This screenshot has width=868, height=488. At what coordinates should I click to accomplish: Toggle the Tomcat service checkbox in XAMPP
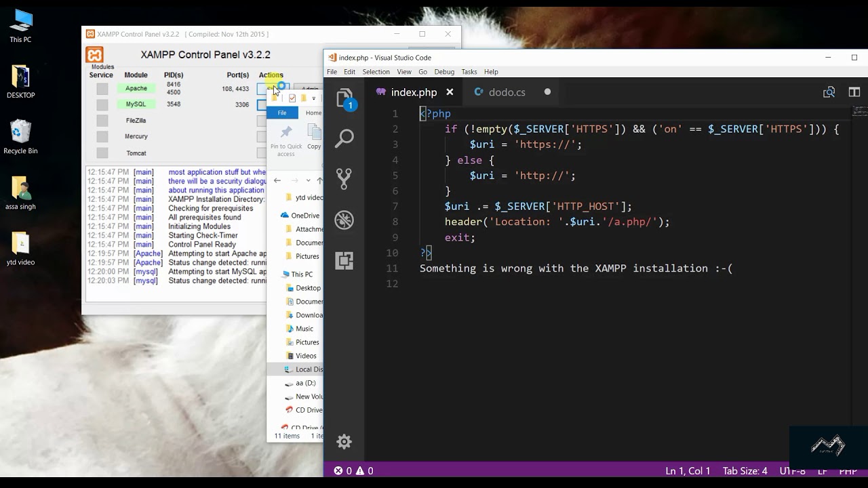tap(102, 153)
